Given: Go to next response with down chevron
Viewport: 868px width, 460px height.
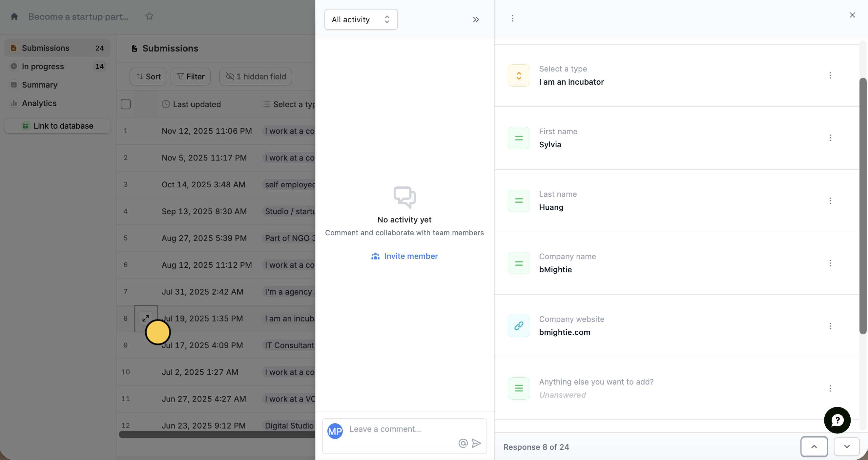Looking at the screenshot, I should 846,447.
